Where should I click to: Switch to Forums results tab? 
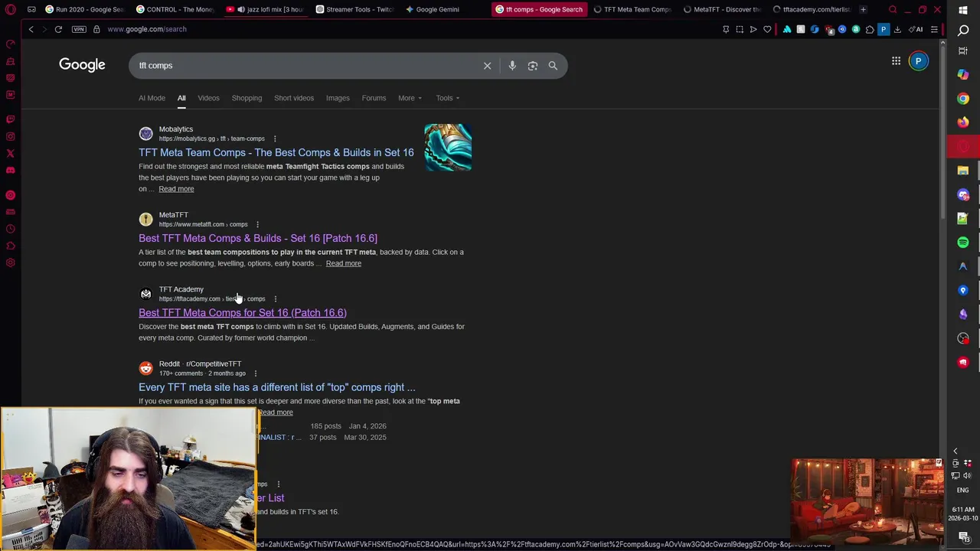click(374, 98)
